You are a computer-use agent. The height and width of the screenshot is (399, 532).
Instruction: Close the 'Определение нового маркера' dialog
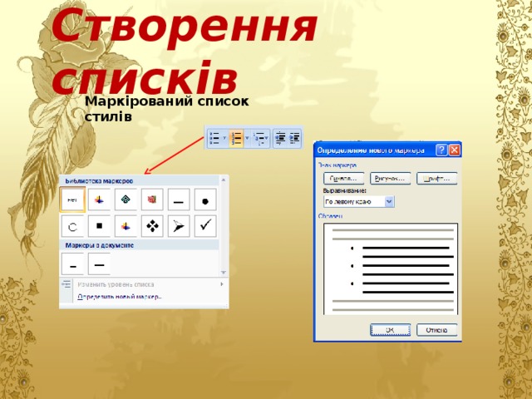coord(455,150)
